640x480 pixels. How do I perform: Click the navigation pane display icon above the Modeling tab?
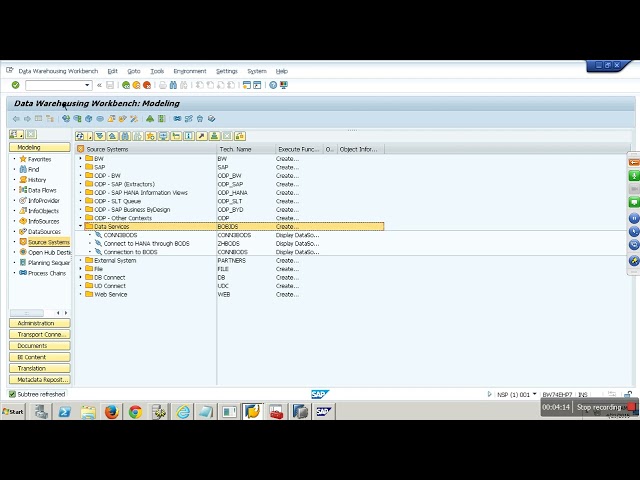(16, 134)
